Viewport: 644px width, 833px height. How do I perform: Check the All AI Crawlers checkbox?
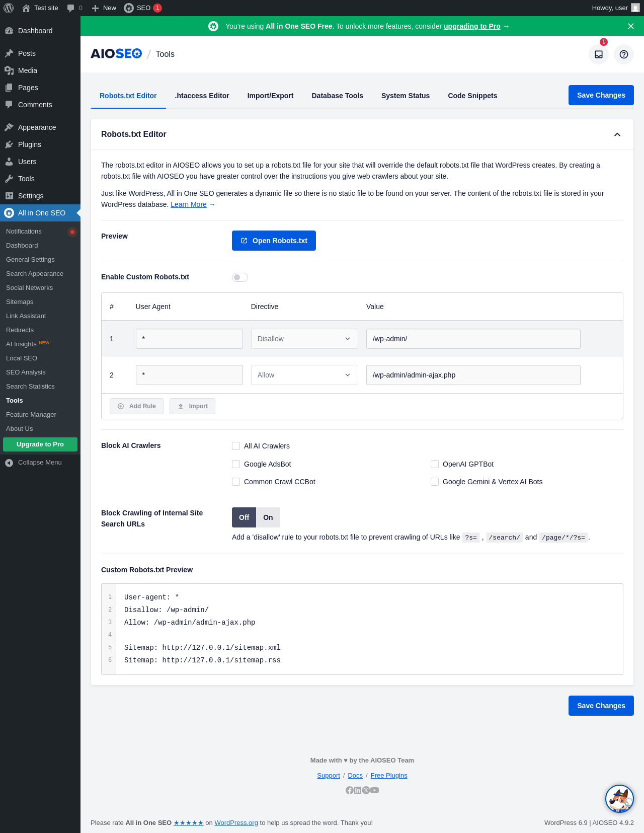point(236,446)
